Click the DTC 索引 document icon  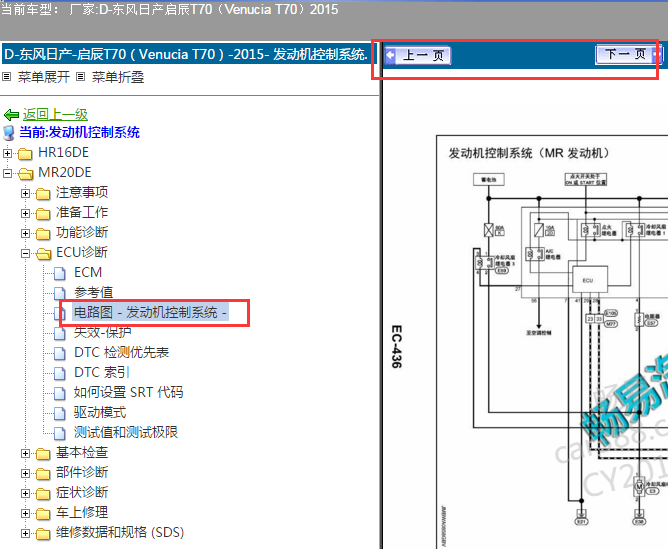click(60, 373)
